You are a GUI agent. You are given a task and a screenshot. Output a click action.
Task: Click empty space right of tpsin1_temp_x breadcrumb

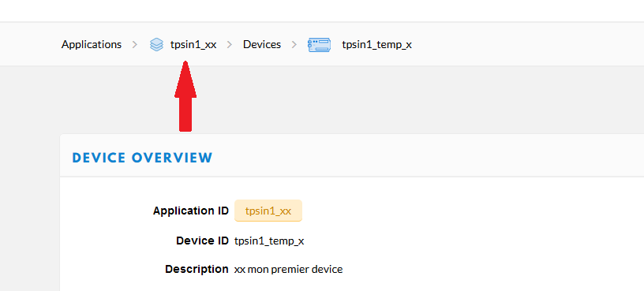pos(526,44)
